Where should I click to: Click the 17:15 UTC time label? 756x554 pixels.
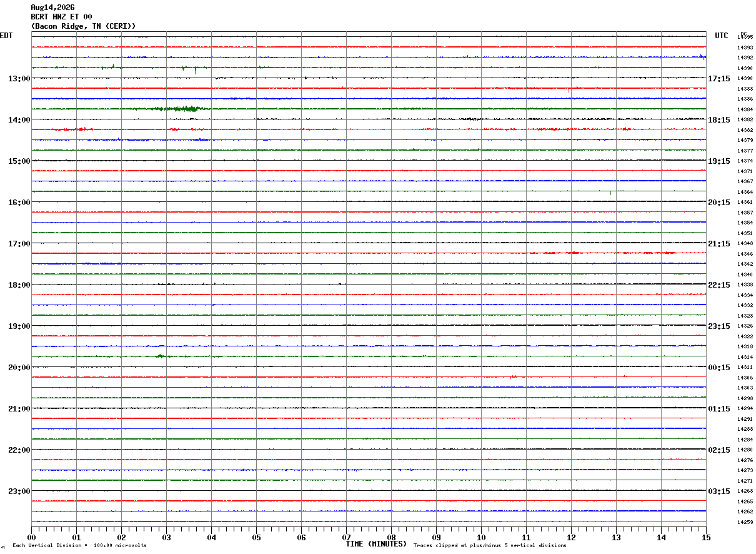pyautogui.click(x=719, y=79)
